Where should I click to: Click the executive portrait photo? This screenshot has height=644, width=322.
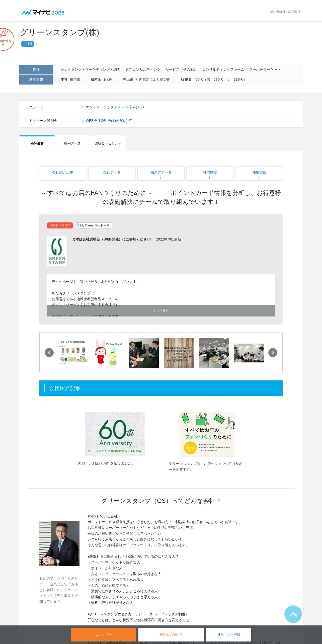tap(59, 543)
